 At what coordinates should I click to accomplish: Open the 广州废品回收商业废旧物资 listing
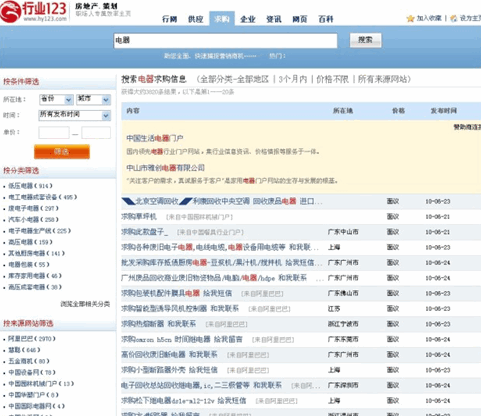pyautogui.click(x=214, y=278)
